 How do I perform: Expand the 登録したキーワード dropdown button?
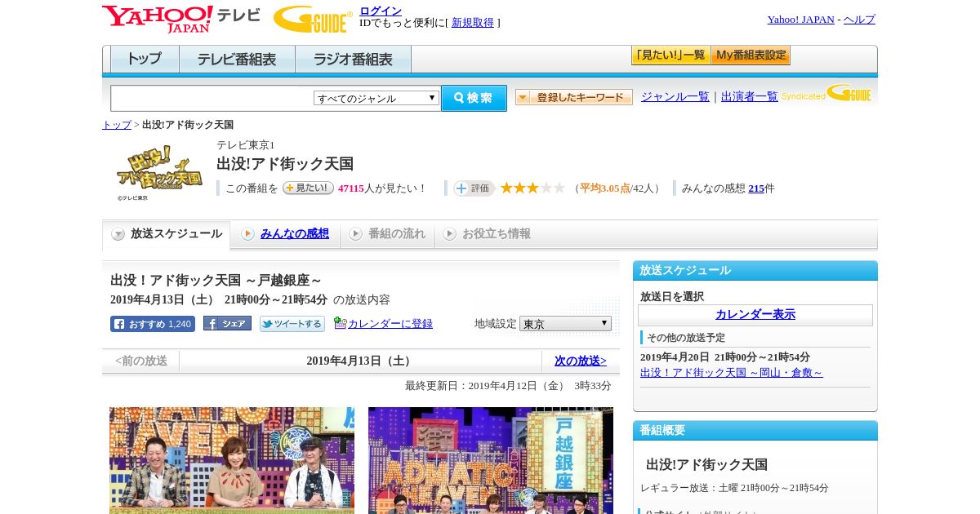(x=574, y=97)
